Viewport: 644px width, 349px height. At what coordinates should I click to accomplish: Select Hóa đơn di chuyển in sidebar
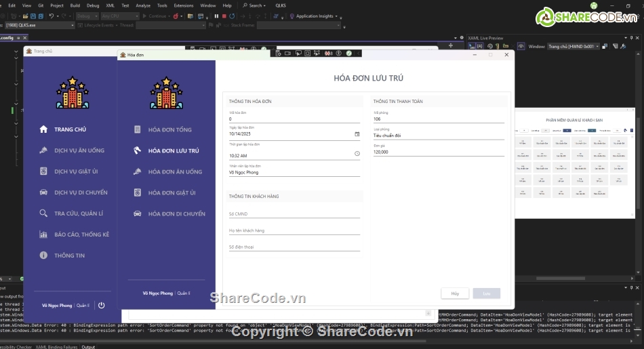click(176, 214)
